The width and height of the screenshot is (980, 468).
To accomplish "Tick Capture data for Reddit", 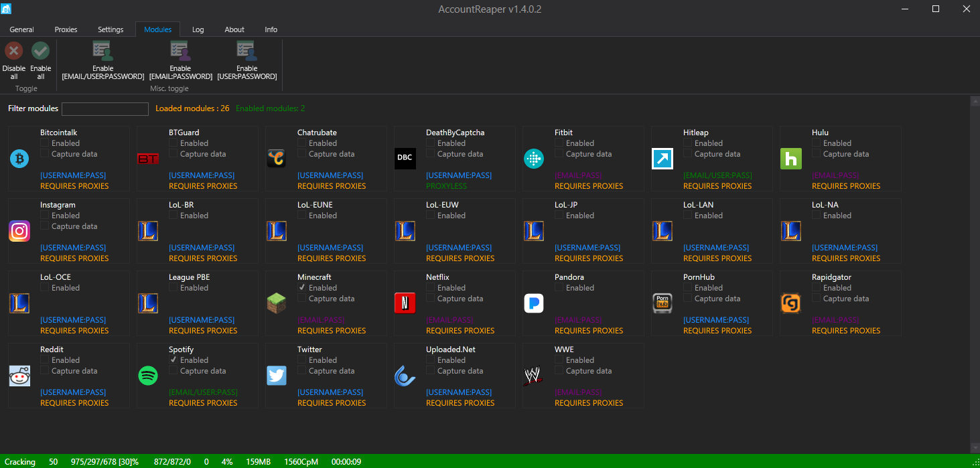I will pyautogui.click(x=45, y=370).
